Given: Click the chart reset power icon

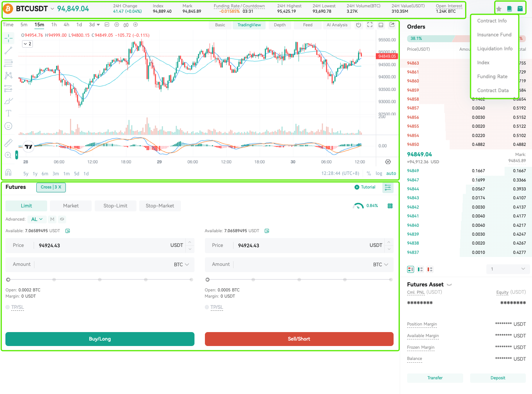Looking at the screenshot, I should (x=359, y=25).
